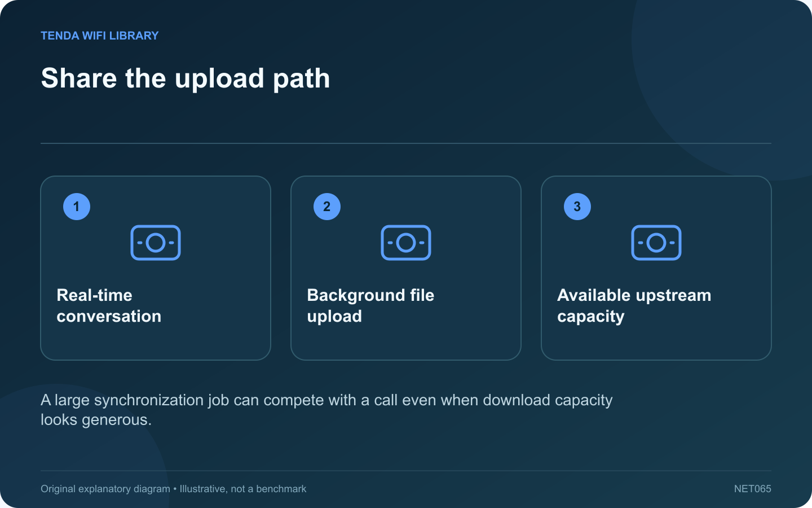The width and height of the screenshot is (812, 508).
Task: Click the Available upstream capacity label
Action: click(x=634, y=306)
